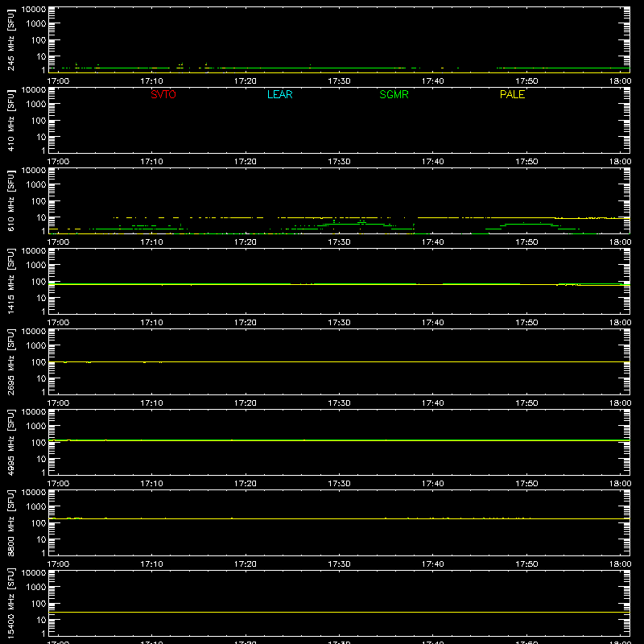Click 17:30 time label under 1415 MHz panel

(x=339, y=323)
